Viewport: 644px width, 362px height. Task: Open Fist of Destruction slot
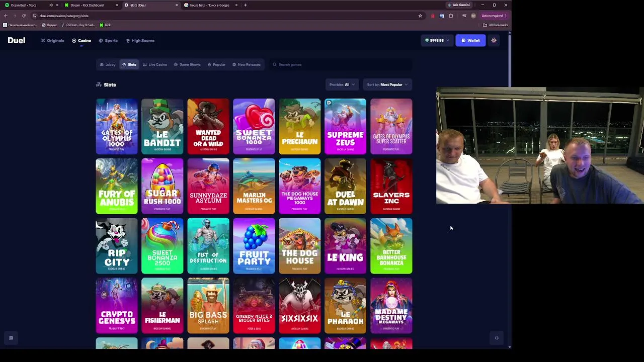208,246
